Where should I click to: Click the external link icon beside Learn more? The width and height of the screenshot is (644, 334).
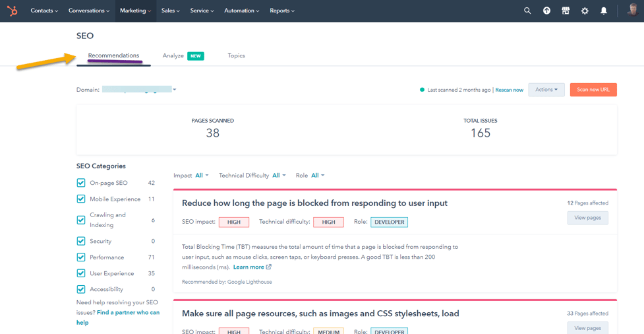pyautogui.click(x=269, y=267)
